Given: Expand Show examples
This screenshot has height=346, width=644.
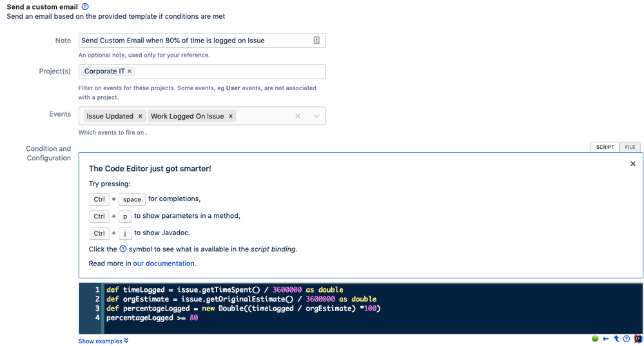Looking at the screenshot, I should click(104, 341).
